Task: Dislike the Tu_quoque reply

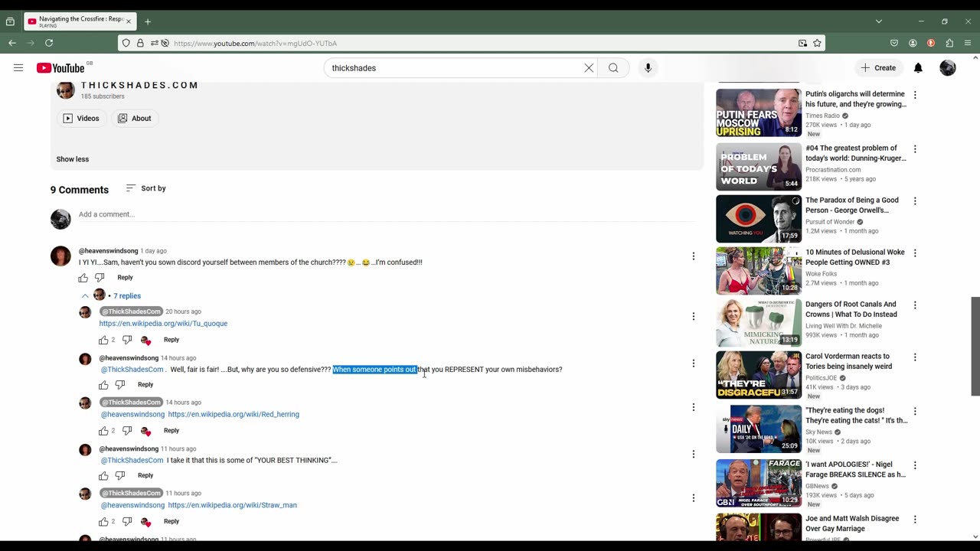Action: click(127, 340)
